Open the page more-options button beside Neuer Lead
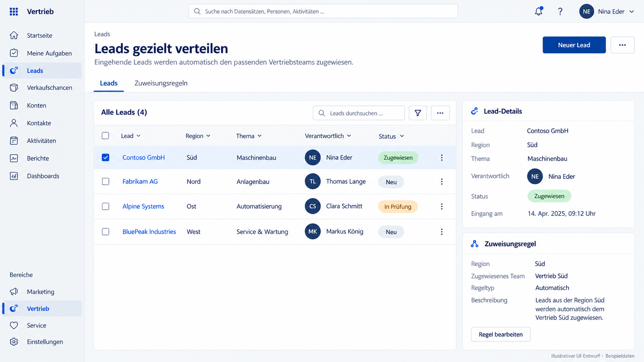Screen dimensions: 644x362 [x=622, y=45]
